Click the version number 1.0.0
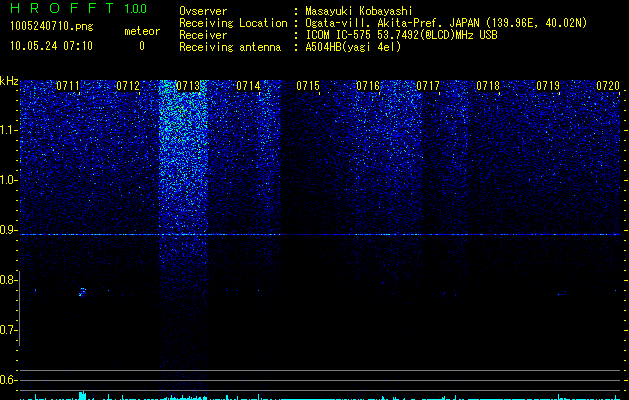The height and width of the screenshot is (400, 629). (x=136, y=8)
